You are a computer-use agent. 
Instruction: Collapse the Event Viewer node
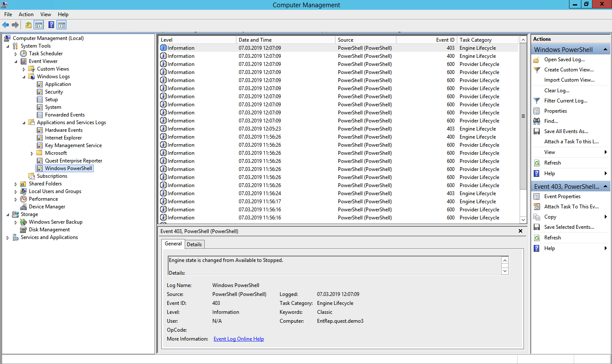pos(16,62)
